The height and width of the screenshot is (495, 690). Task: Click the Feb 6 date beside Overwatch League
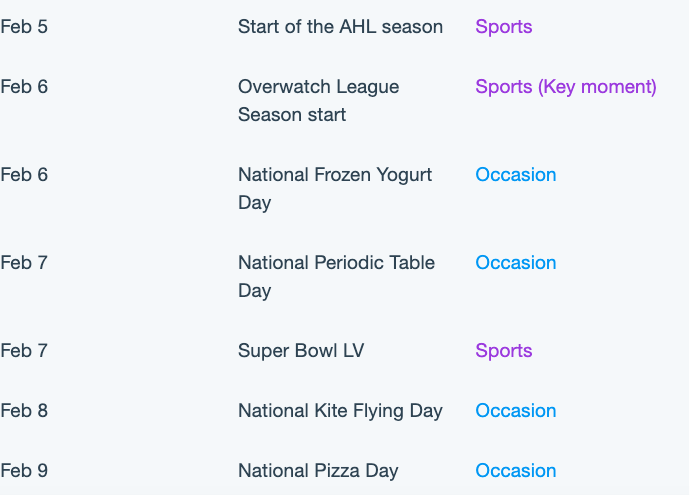click(24, 87)
